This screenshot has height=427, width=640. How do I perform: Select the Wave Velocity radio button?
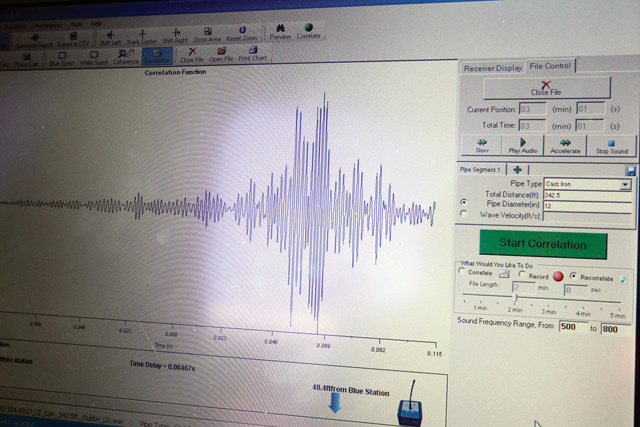point(462,214)
